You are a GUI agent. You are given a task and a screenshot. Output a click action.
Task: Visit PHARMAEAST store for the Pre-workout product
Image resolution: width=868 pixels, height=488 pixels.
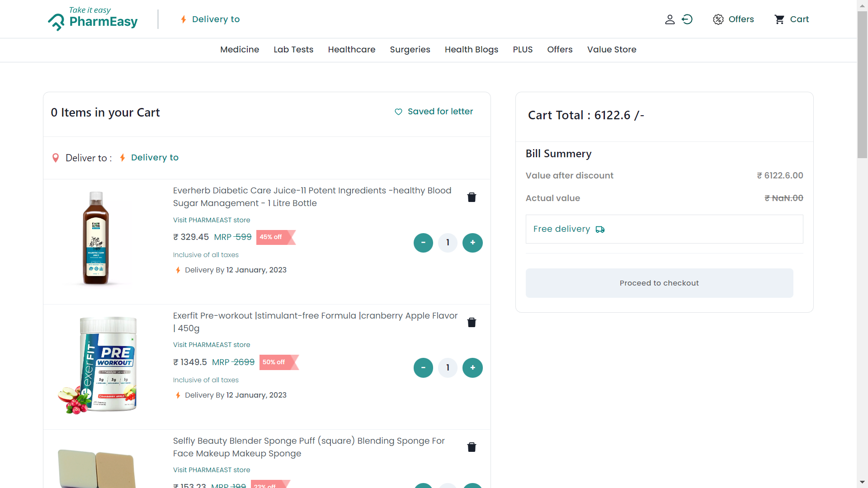(211, 345)
